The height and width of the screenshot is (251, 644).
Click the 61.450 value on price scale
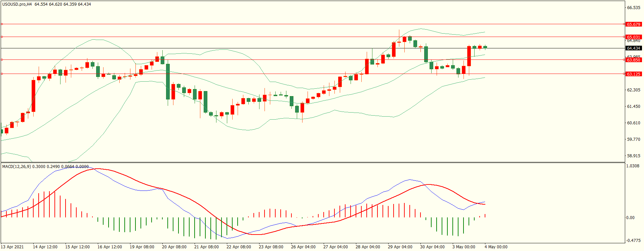pos(634,107)
